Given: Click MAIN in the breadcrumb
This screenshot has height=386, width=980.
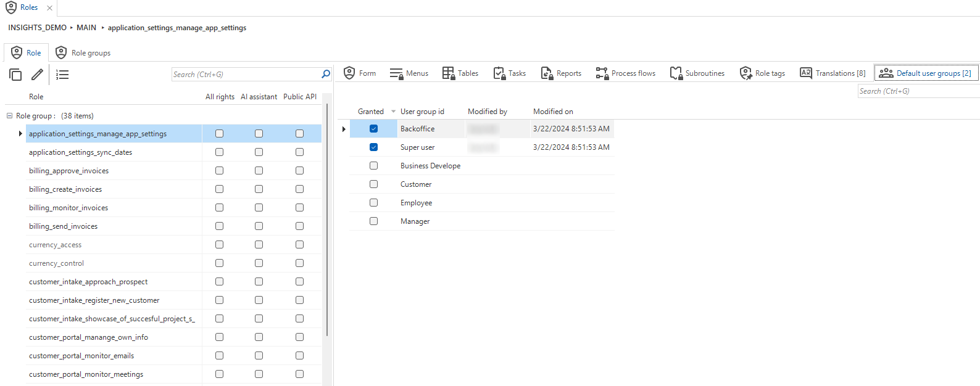Looking at the screenshot, I should (x=86, y=28).
